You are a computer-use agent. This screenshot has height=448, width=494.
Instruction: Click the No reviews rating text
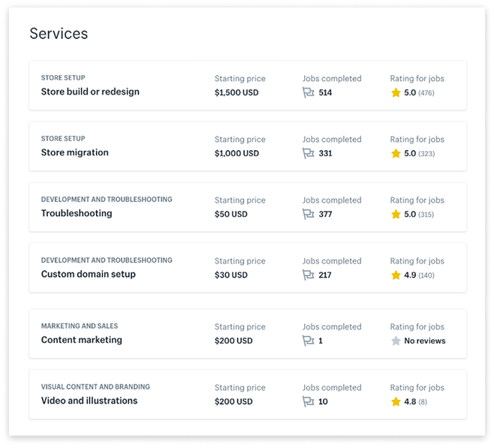pos(424,341)
